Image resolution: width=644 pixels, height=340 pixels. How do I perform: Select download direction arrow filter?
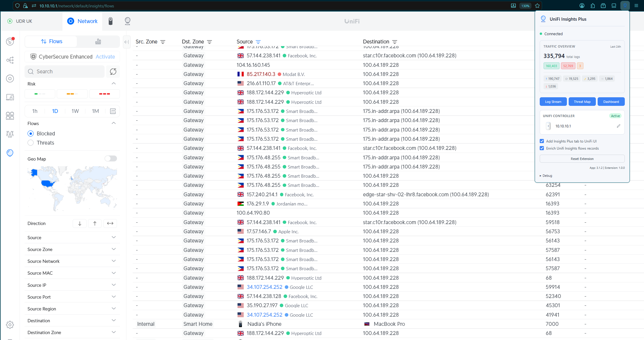tap(80, 224)
